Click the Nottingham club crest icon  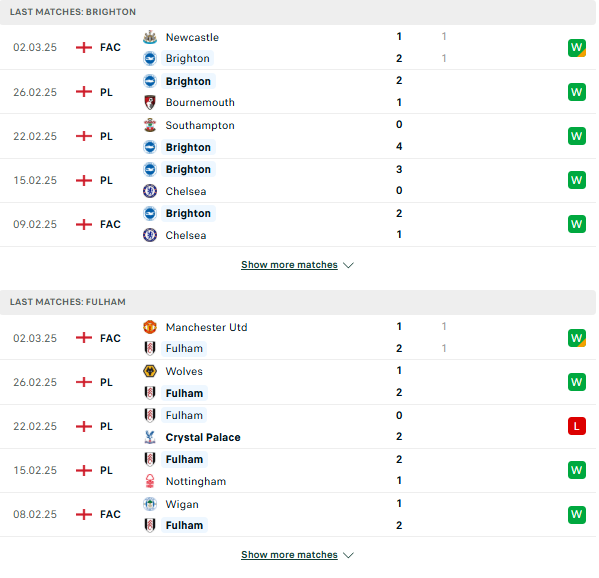pyautogui.click(x=150, y=481)
